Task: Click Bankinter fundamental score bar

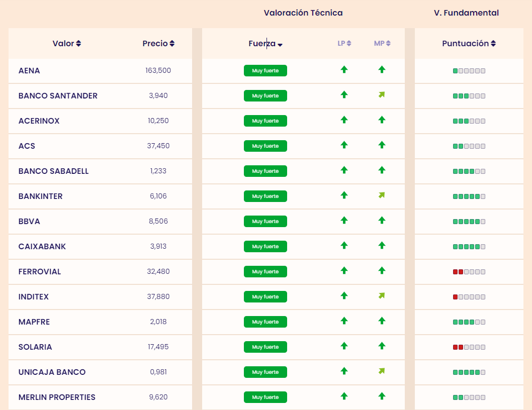Action: click(x=469, y=196)
